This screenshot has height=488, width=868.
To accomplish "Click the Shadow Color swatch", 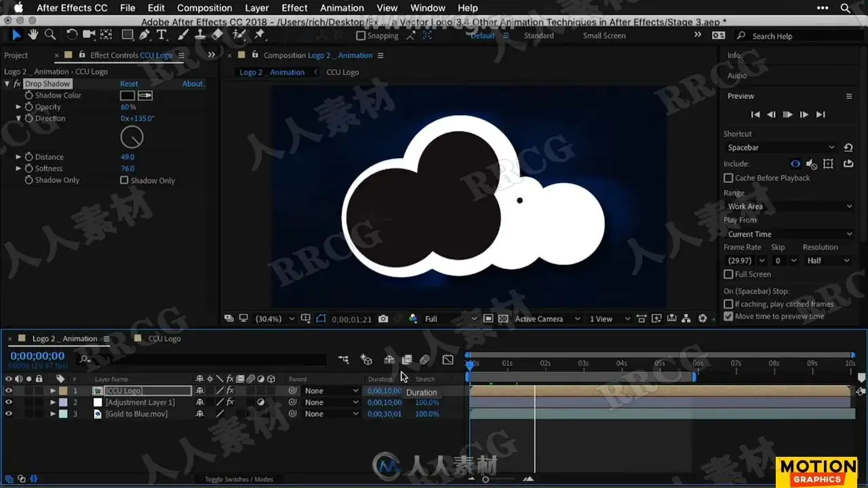I will pos(127,96).
